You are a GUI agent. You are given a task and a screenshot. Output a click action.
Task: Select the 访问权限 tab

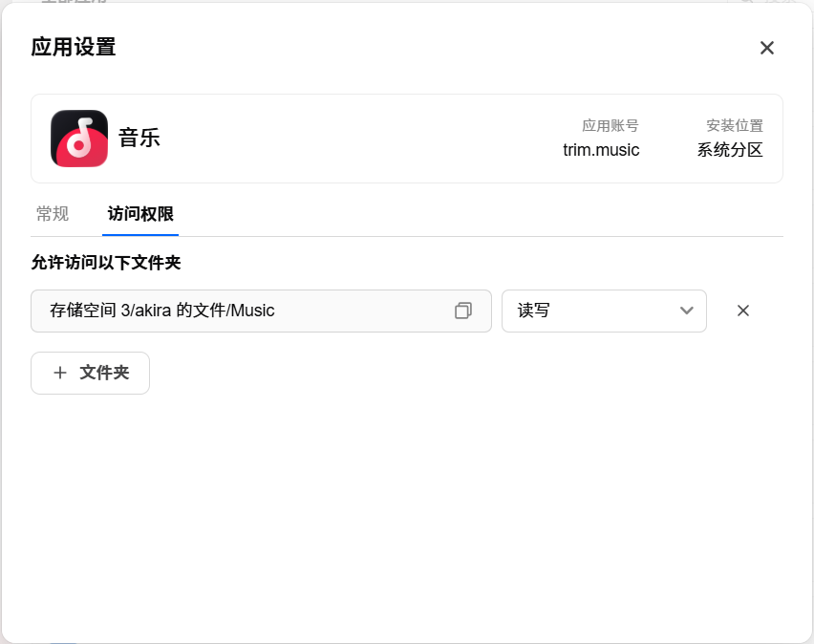click(x=140, y=213)
